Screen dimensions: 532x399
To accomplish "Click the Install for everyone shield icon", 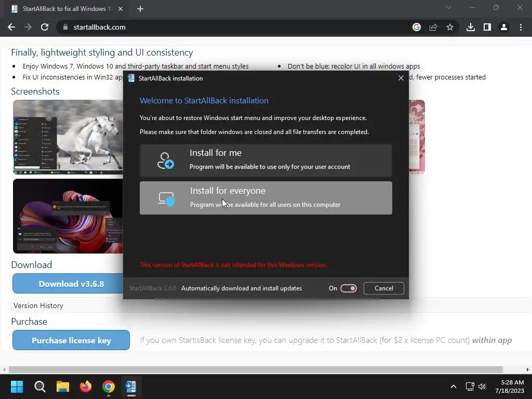I will coord(166,199).
